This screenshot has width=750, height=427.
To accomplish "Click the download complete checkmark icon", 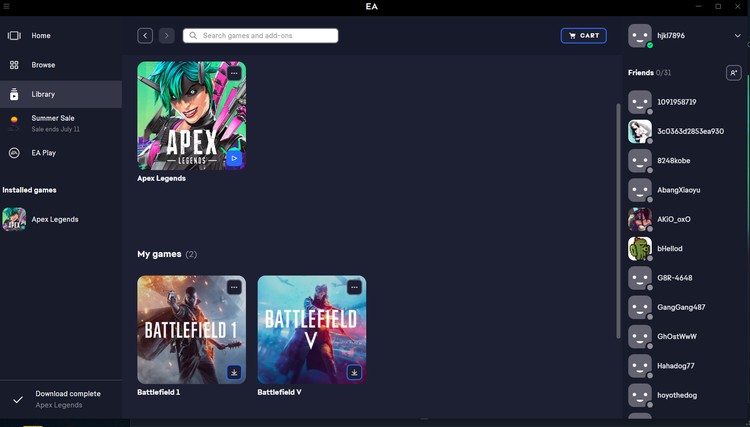I will (x=18, y=400).
